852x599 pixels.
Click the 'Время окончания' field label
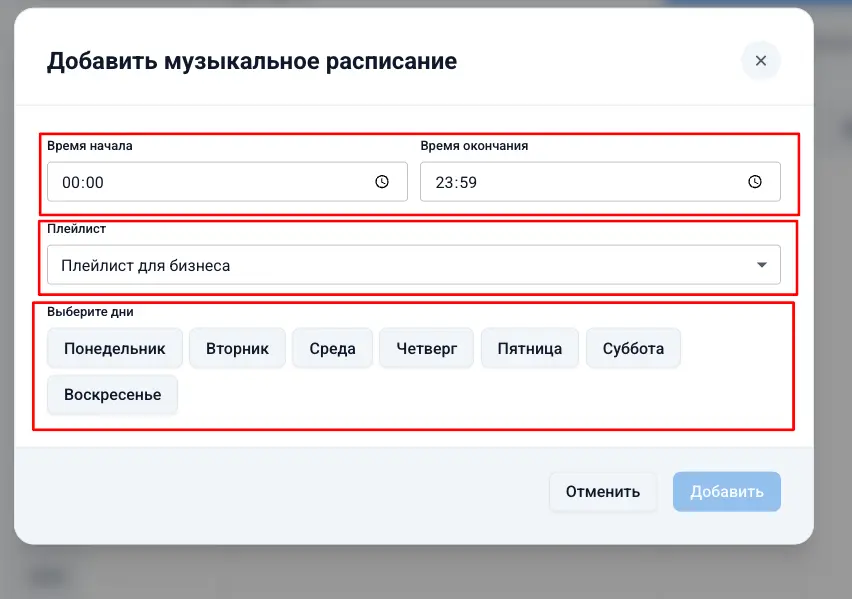pyautogui.click(x=474, y=146)
